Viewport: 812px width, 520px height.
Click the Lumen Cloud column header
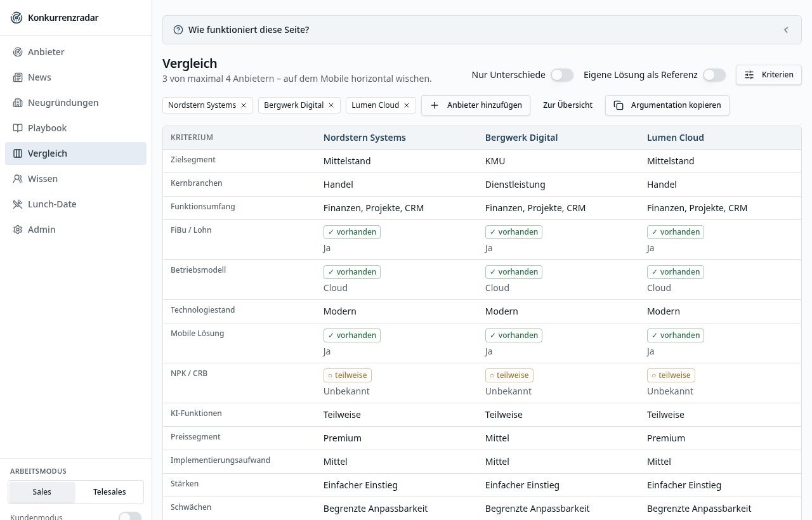coord(676,138)
